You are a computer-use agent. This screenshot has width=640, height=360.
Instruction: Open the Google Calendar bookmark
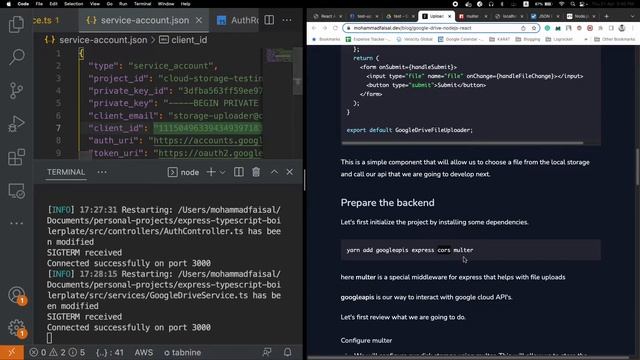tap(461, 39)
